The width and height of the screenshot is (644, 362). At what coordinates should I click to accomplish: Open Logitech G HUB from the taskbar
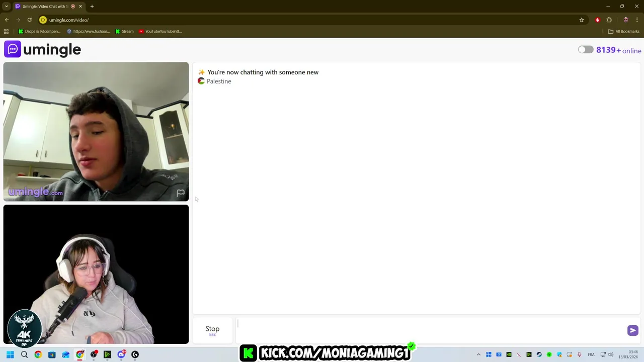point(135,354)
